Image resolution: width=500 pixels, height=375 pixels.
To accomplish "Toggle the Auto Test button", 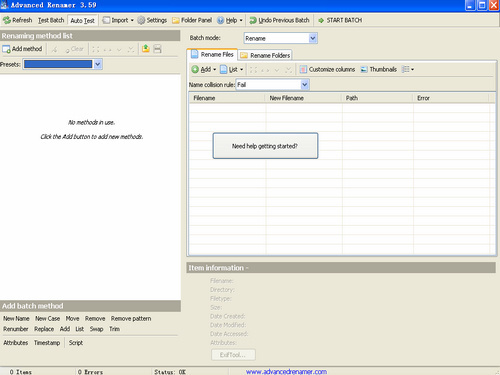I will pos(82,20).
